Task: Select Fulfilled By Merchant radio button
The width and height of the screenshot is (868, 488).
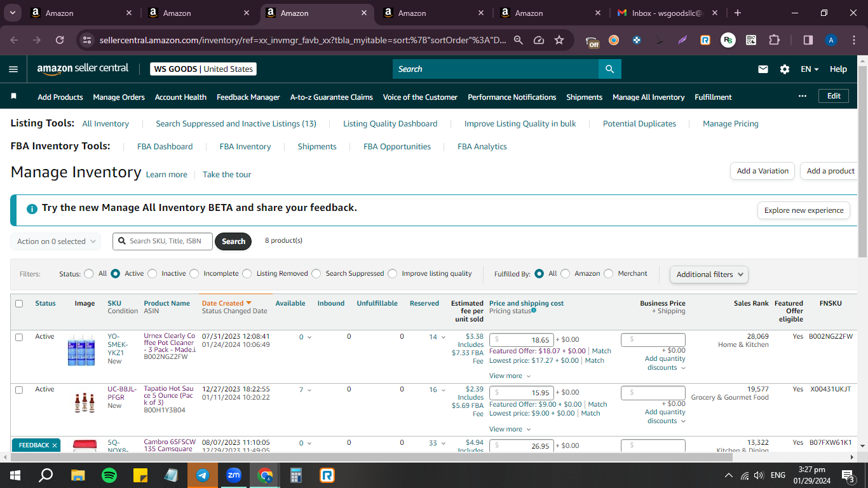Action: point(609,274)
